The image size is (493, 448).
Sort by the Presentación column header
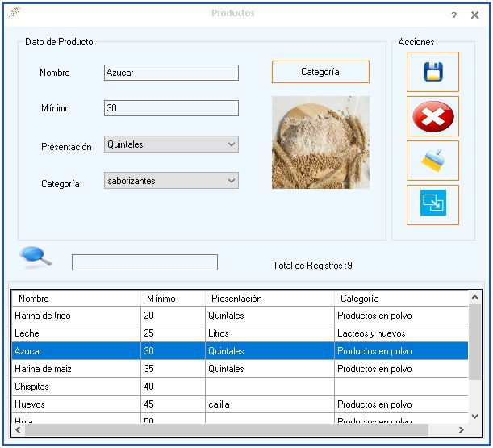pyautogui.click(x=268, y=299)
